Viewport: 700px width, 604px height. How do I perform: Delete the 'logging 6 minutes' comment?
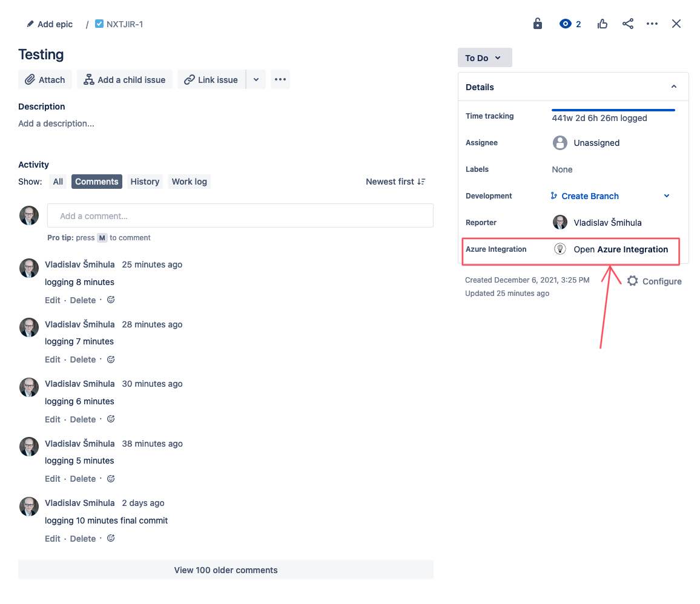82,419
